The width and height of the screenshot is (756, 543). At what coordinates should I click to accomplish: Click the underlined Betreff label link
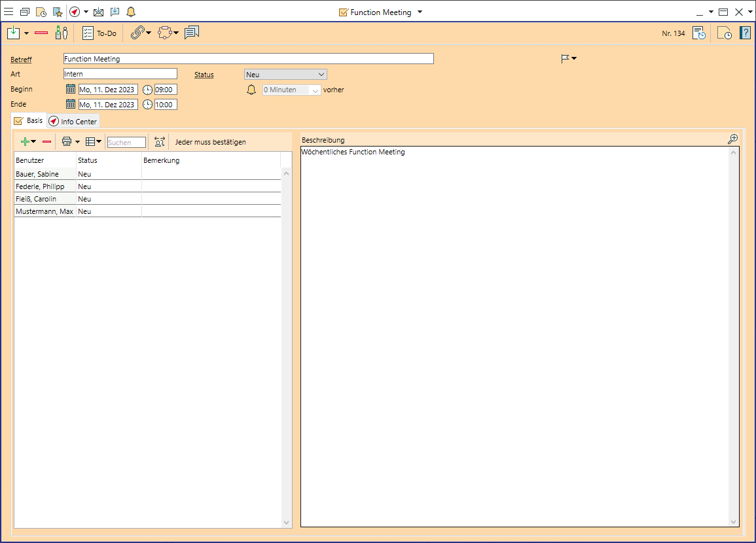point(21,60)
